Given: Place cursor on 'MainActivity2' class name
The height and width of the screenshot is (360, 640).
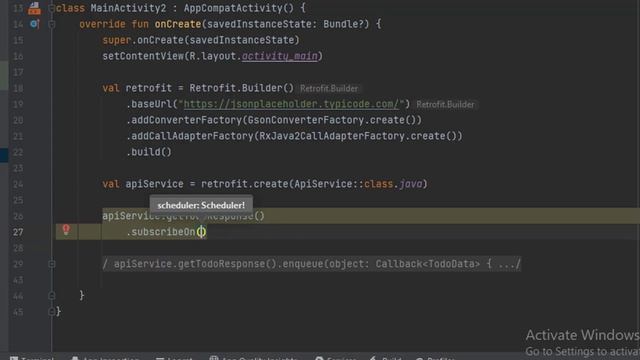Looking at the screenshot, I should pyautogui.click(x=129, y=8).
